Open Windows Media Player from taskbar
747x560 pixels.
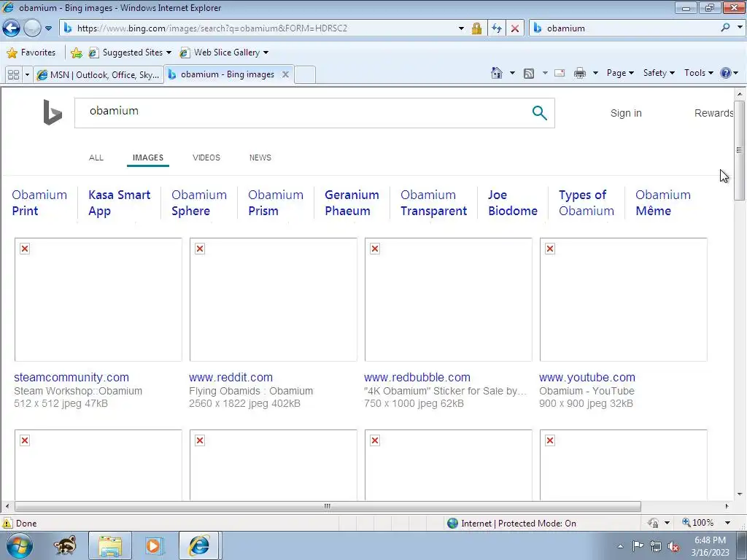point(153,545)
